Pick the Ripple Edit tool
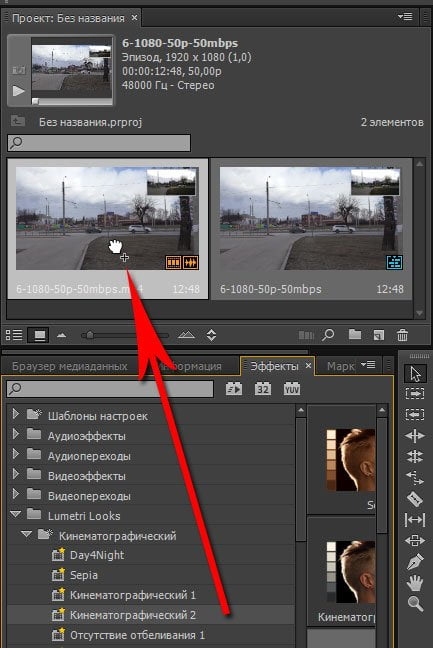 415,436
